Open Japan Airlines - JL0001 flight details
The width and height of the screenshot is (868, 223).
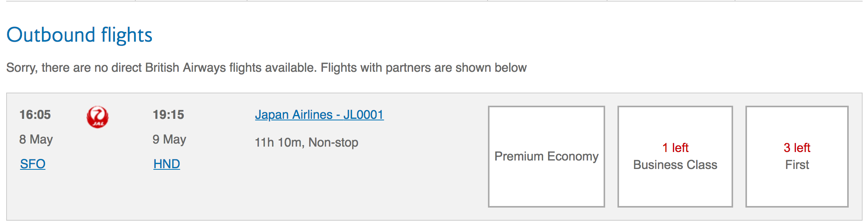[x=319, y=115]
